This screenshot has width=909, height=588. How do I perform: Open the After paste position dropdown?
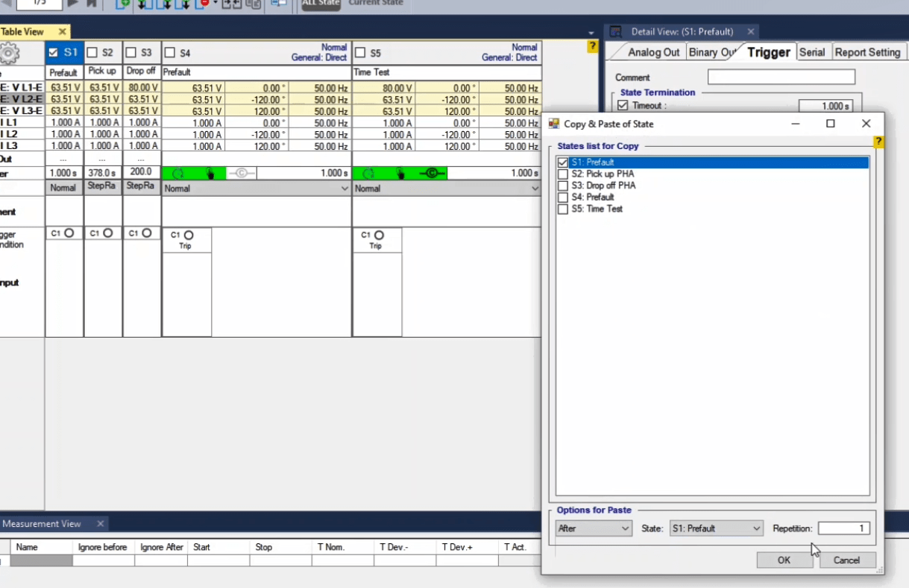594,528
